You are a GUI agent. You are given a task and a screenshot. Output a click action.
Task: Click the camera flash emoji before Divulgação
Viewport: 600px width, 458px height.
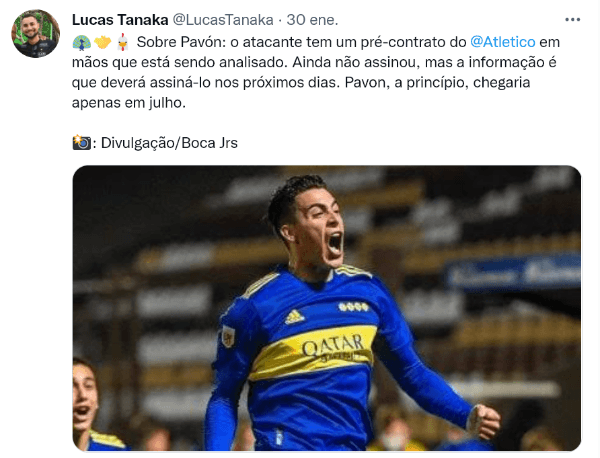81,142
